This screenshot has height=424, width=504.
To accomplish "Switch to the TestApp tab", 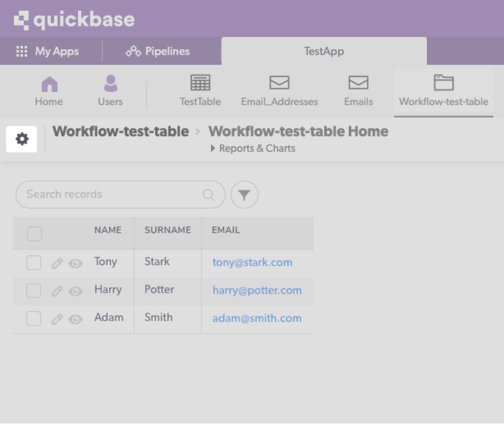I will (324, 51).
